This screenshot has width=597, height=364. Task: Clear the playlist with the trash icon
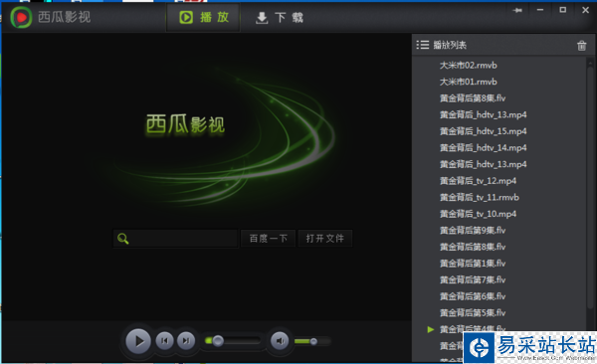point(581,46)
